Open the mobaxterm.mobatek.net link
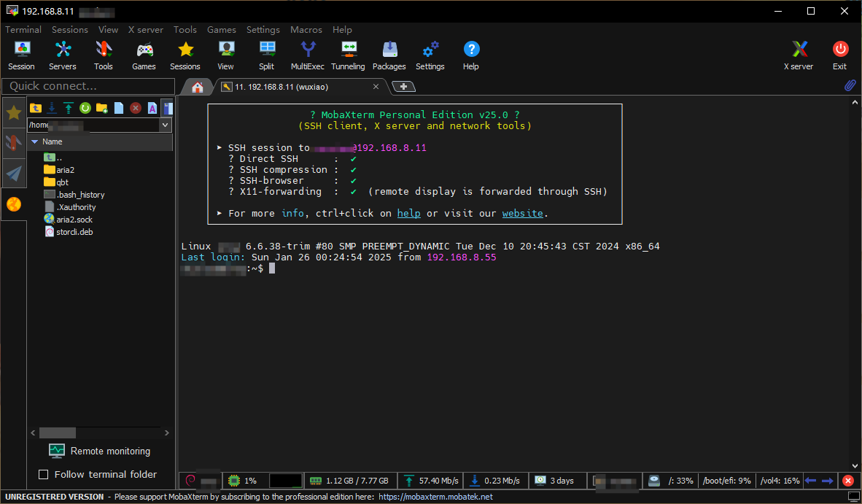 (x=435, y=497)
